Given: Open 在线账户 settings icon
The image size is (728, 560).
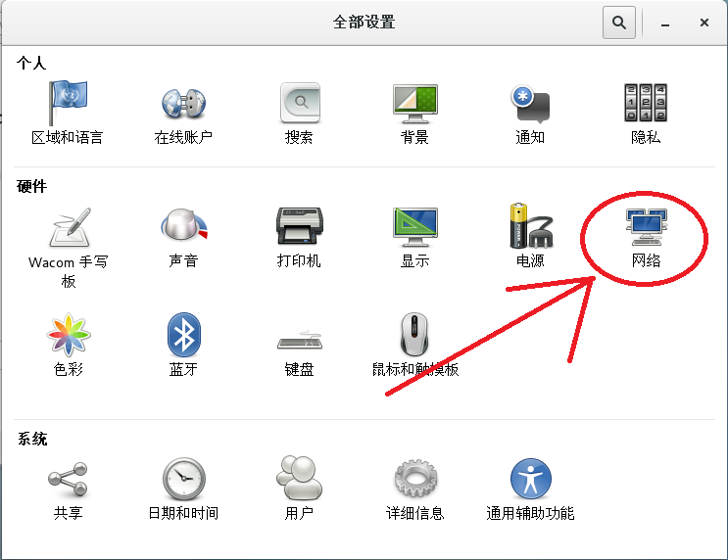Looking at the screenshot, I should (183, 103).
